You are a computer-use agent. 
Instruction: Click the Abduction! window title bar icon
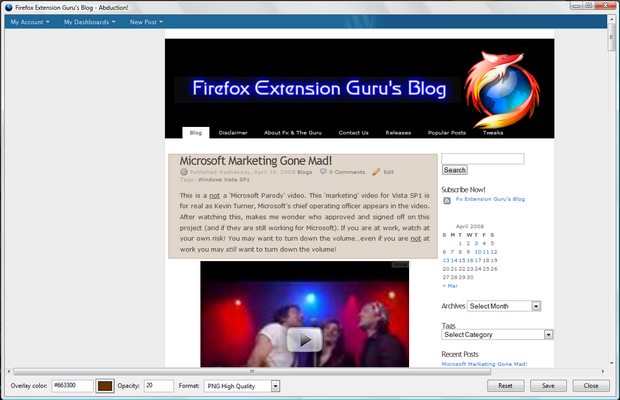coord(8,6)
